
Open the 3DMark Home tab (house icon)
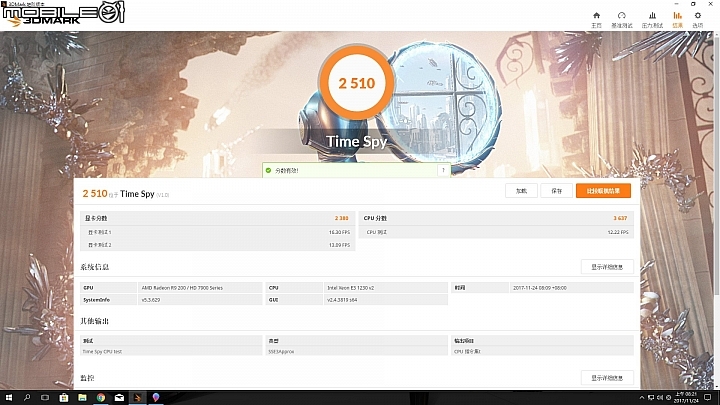[x=596, y=20]
